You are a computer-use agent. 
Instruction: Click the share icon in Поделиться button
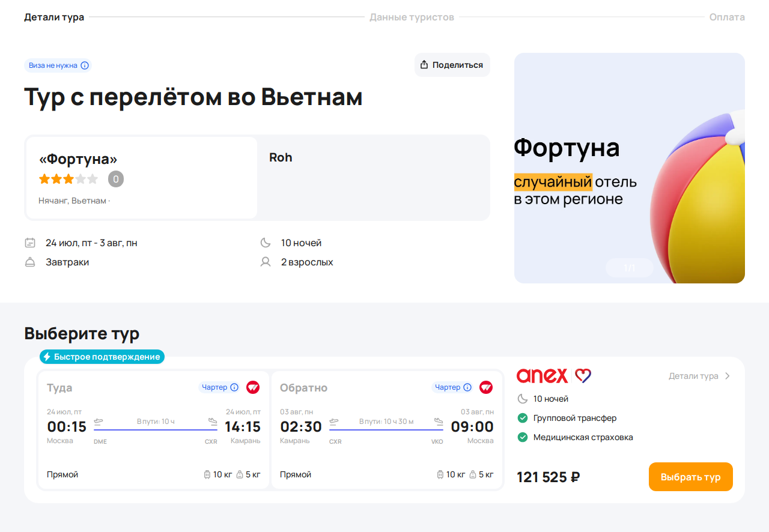coord(424,65)
